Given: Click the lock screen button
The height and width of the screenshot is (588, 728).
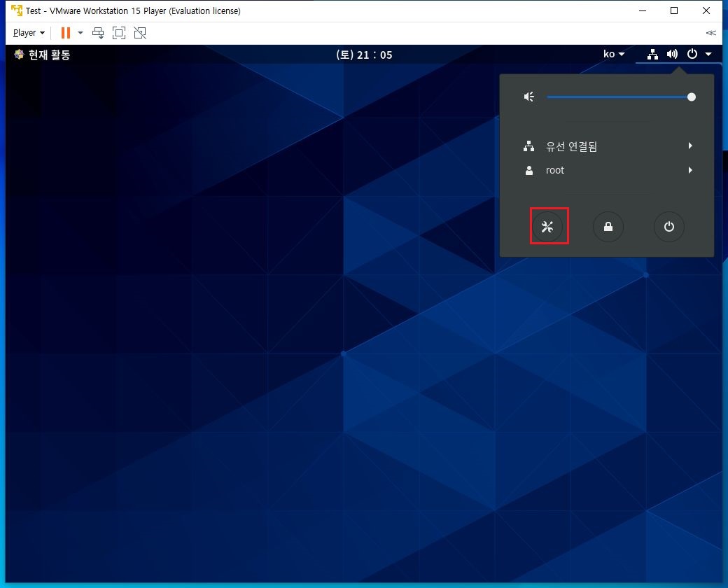Looking at the screenshot, I should tap(608, 227).
